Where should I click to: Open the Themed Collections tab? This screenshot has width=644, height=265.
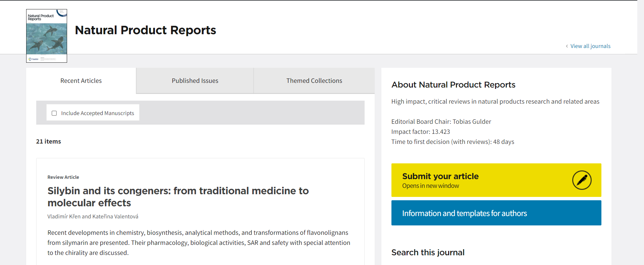tap(314, 81)
